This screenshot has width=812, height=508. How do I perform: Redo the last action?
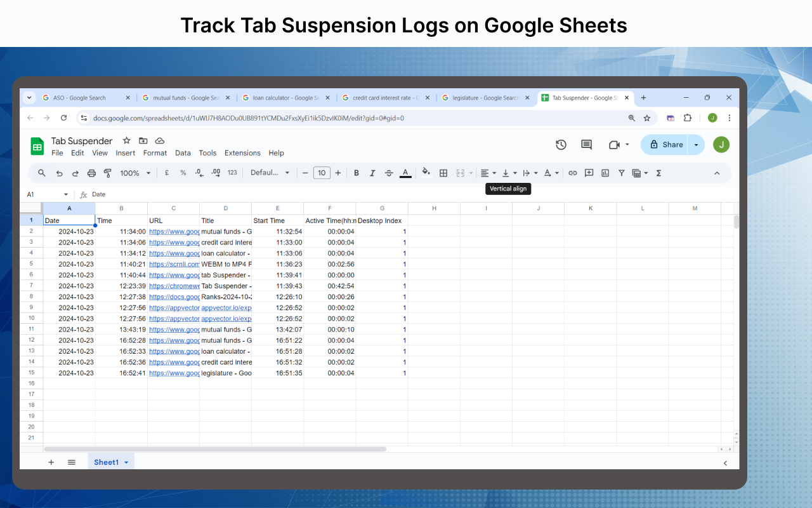pos(75,173)
